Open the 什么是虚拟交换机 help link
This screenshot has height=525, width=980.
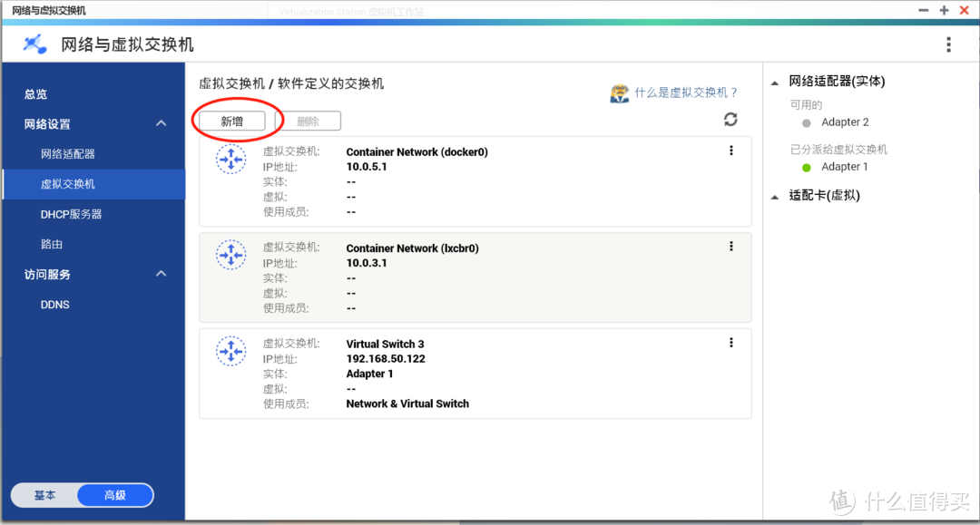pos(685,93)
